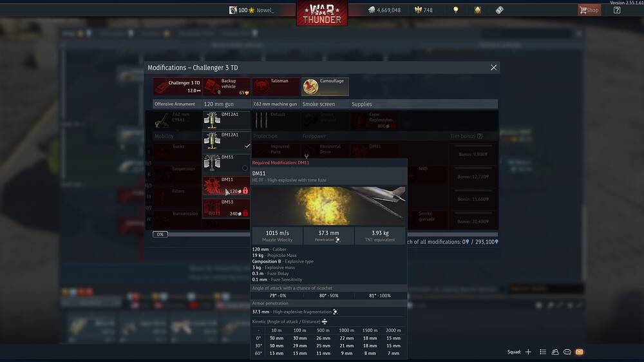Click the lock icon on DM11
644x362 pixels.
pos(245,191)
